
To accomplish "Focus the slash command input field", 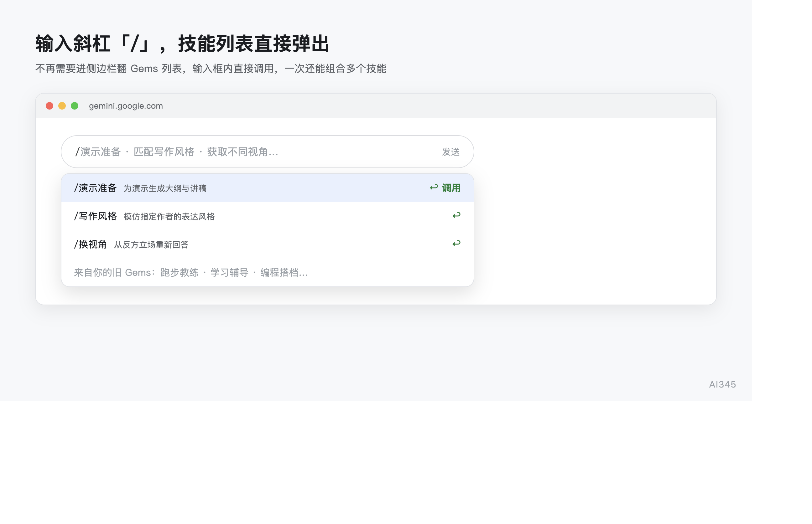I will [267, 152].
